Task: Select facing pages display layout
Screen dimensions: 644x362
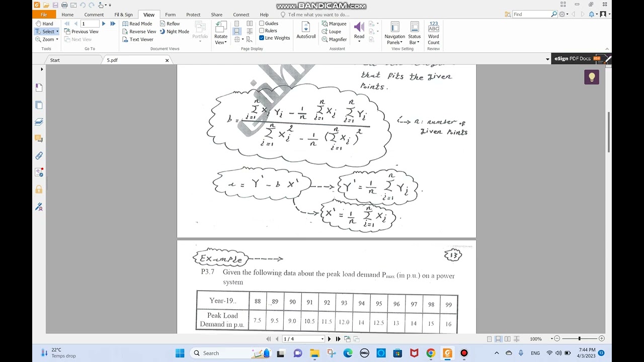Action: coord(250,24)
